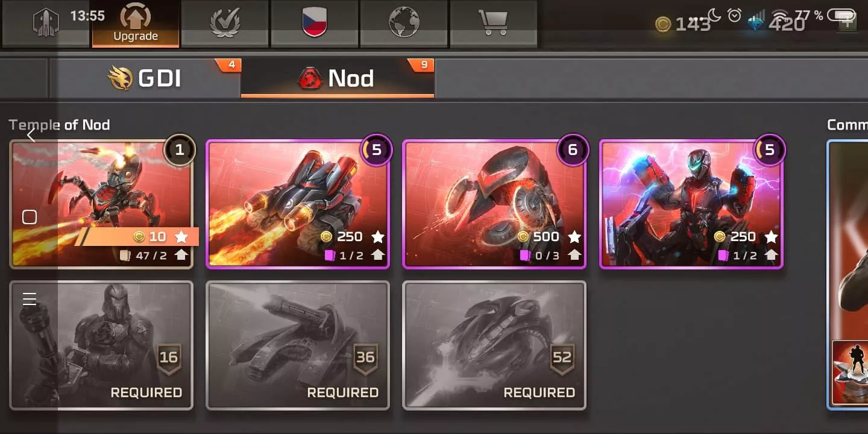Open the globe world tab
Image resolution: width=868 pixels, height=434 pixels.
pos(403,24)
